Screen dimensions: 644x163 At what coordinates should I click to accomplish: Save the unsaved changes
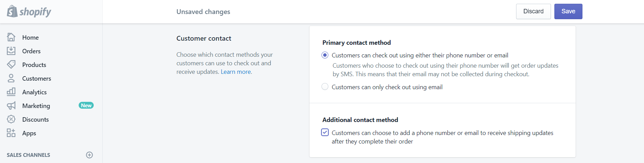[x=568, y=11]
